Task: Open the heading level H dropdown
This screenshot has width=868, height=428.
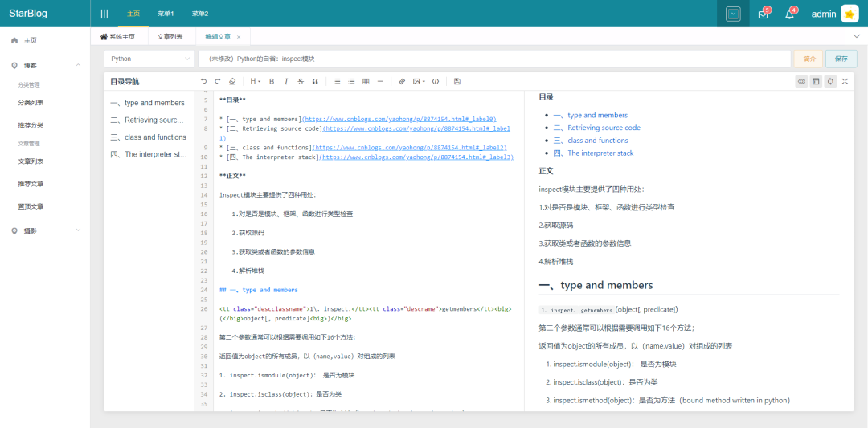Action: point(256,81)
